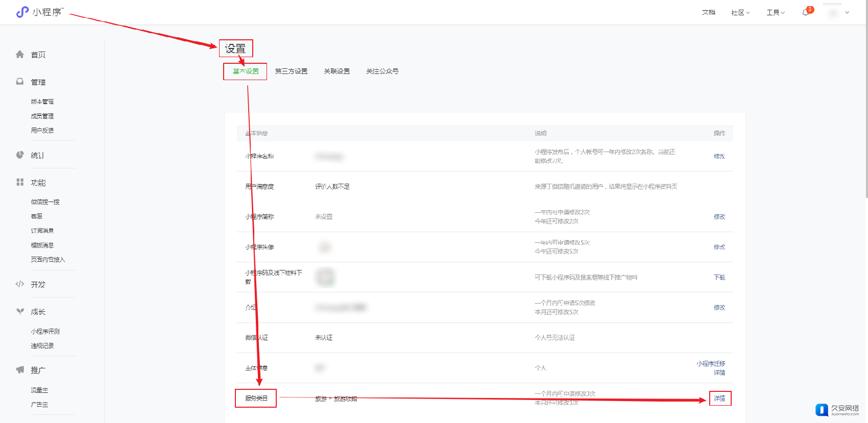
Task: Click 下载 link for 小程序码 materials
Action: 719,278
